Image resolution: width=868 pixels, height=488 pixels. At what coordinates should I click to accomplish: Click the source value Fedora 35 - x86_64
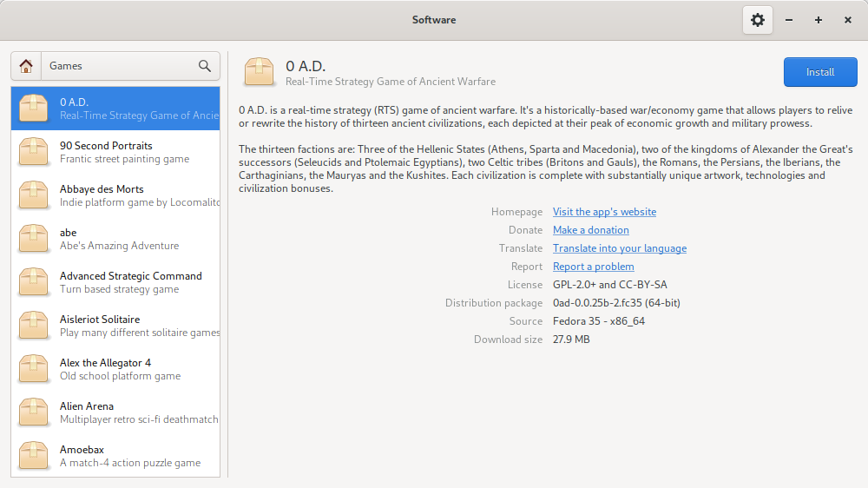tap(598, 321)
